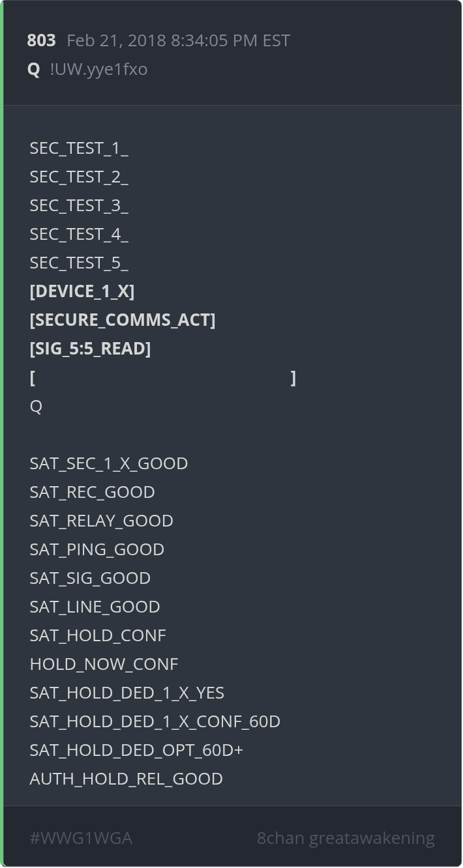Select the HOLD_NOW_CONF line
Screen dimensions: 463x868
point(104,664)
